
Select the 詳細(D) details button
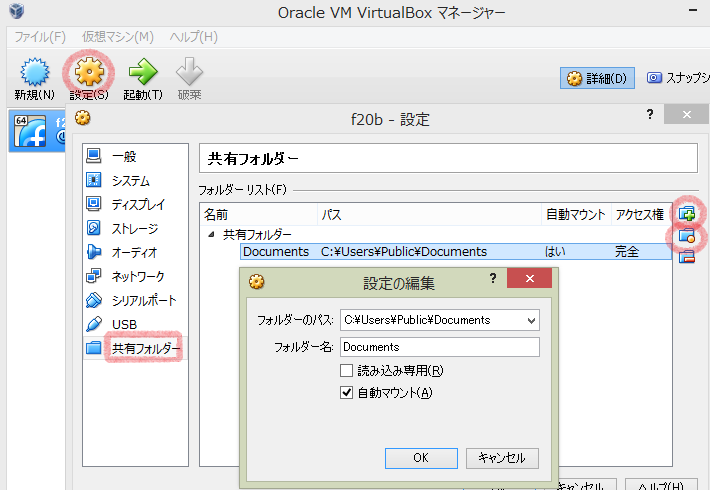597,78
